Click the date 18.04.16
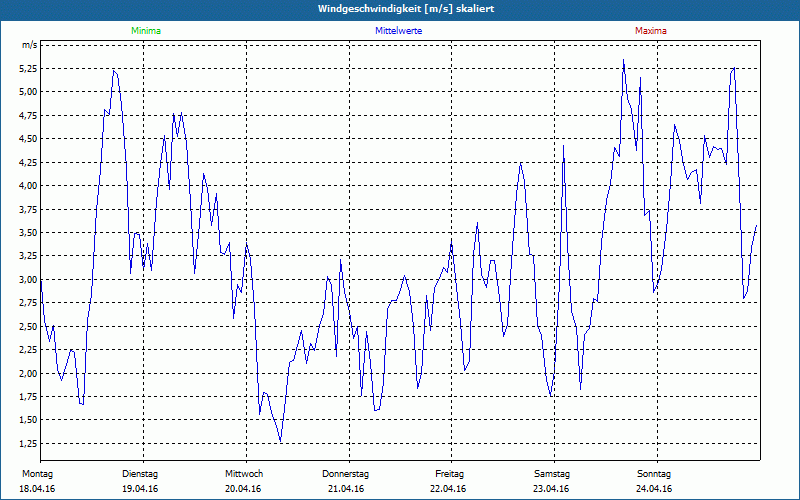 (x=37, y=489)
